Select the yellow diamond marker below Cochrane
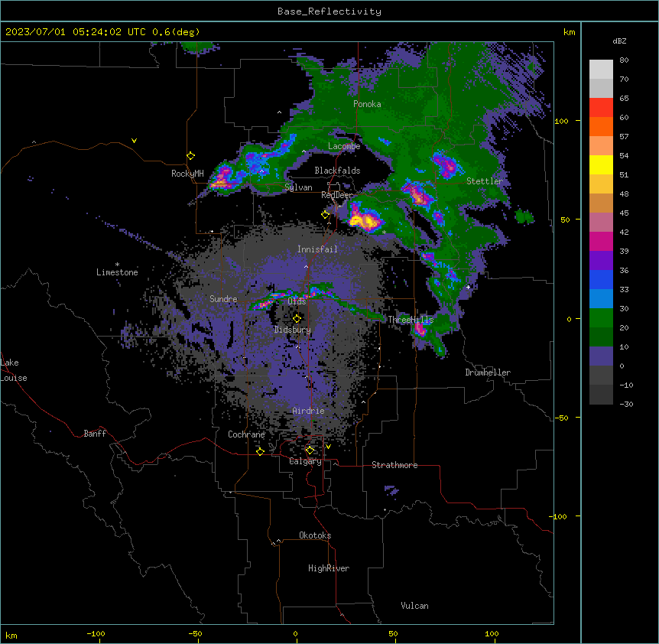 click(260, 451)
